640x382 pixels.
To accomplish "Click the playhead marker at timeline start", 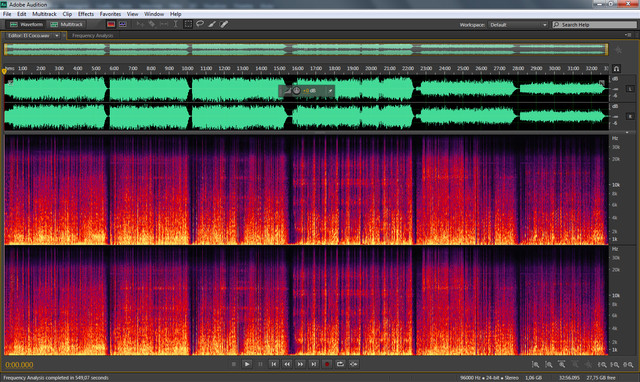I will coord(4,71).
